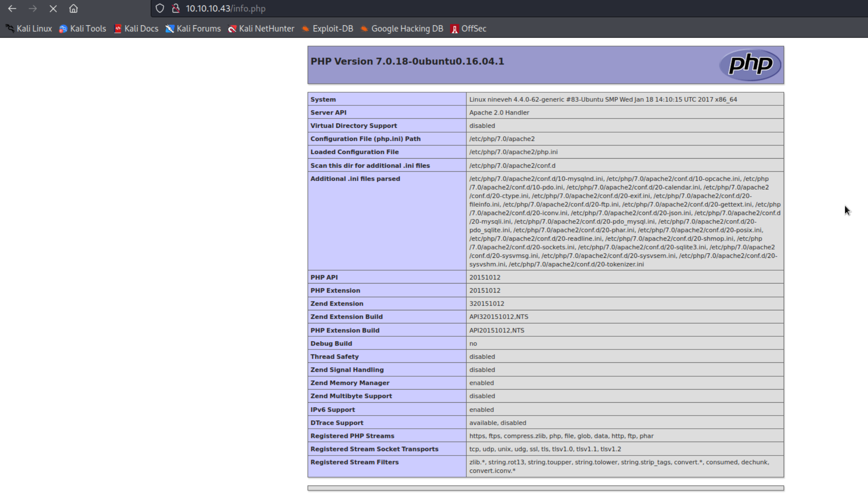Select the 'tcp, udp, unix, udg' transports value
The image size is (868, 504).
(x=545, y=449)
